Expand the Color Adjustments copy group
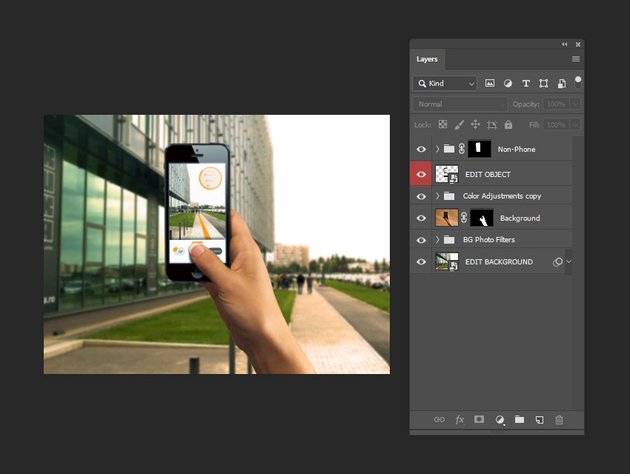The width and height of the screenshot is (630, 474). pyautogui.click(x=438, y=196)
